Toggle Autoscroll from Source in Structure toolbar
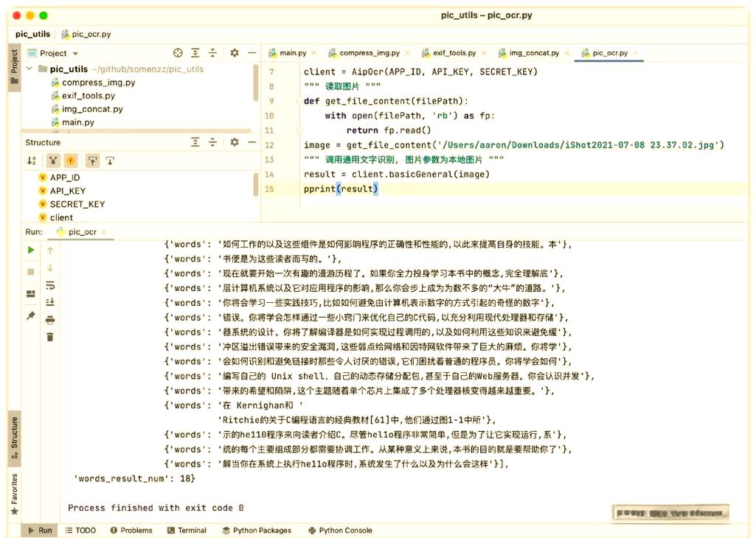Viewport: 756px width, 538px height. (111, 161)
